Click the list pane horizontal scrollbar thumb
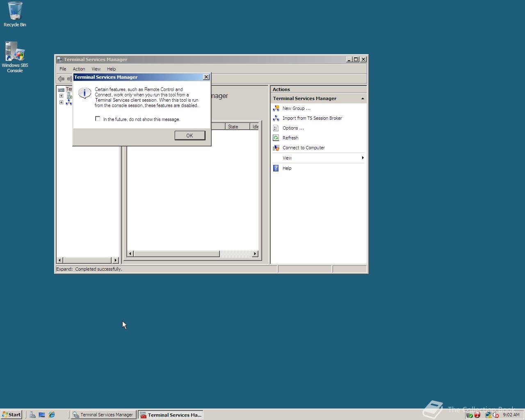This screenshot has width=525, height=420. pyautogui.click(x=176, y=254)
